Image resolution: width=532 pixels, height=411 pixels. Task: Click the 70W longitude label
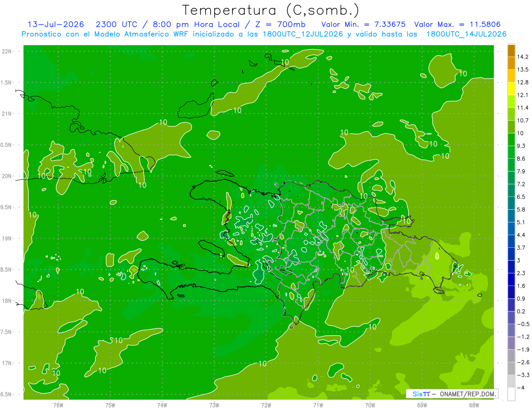[370, 405]
